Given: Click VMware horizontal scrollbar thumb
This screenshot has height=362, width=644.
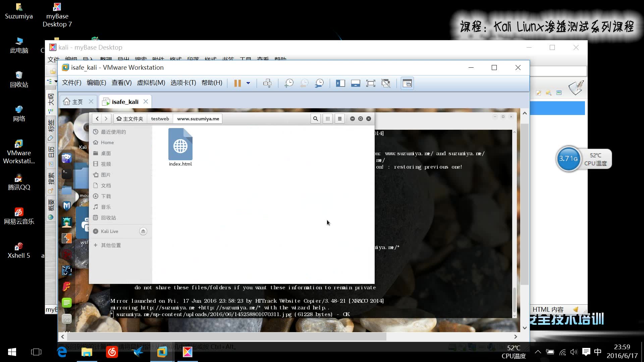Looking at the screenshot, I should (226, 337).
